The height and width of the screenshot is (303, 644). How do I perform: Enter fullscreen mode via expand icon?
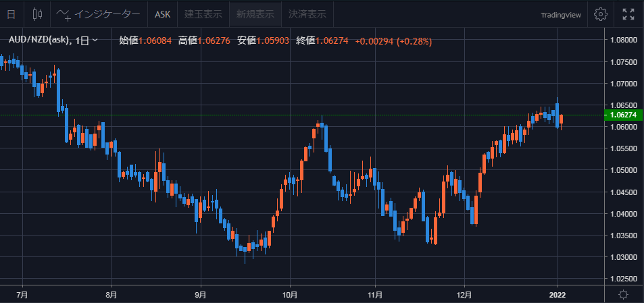coord(628,14)
